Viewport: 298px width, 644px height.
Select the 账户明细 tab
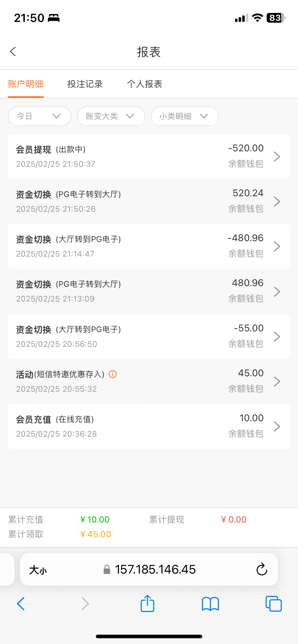26,84
